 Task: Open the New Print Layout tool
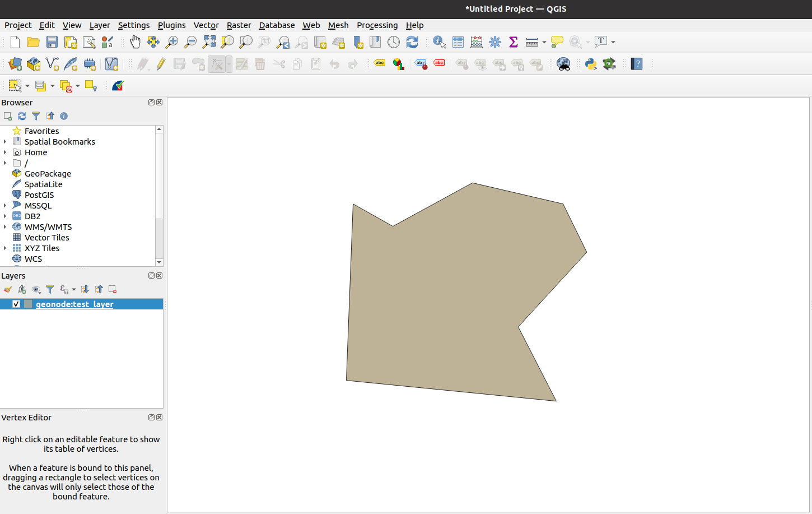tap(71, 42)
